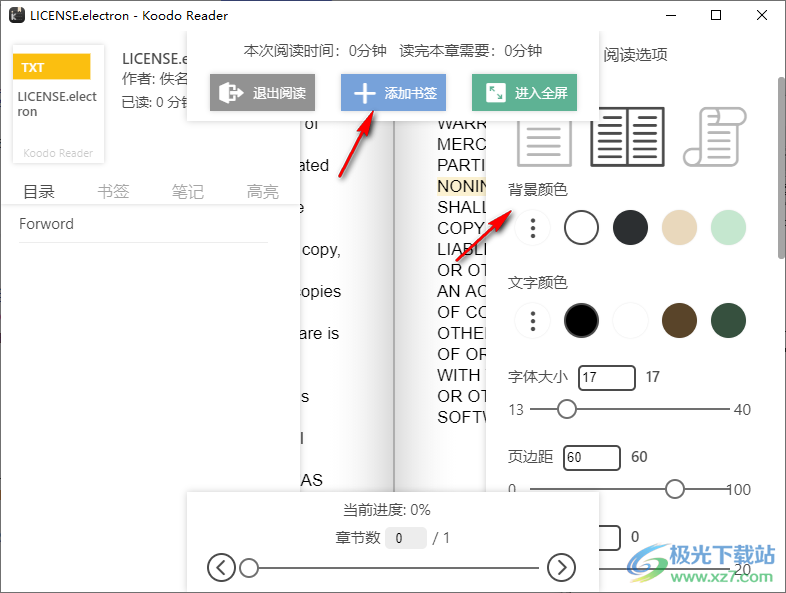This screenshot has height=593, width=786.
Task: Choose brown text color swatch
Action: point(679,321)
